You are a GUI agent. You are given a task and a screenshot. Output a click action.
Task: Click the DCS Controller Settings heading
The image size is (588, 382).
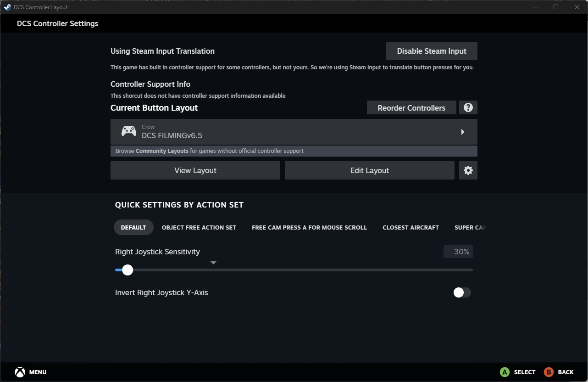click(58, 23)
